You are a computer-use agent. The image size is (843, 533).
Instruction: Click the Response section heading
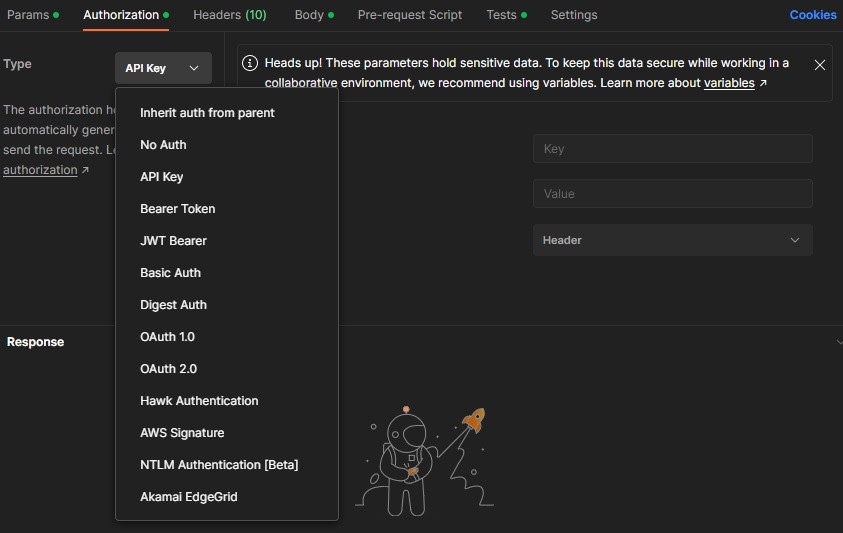(x=35, y=342)
